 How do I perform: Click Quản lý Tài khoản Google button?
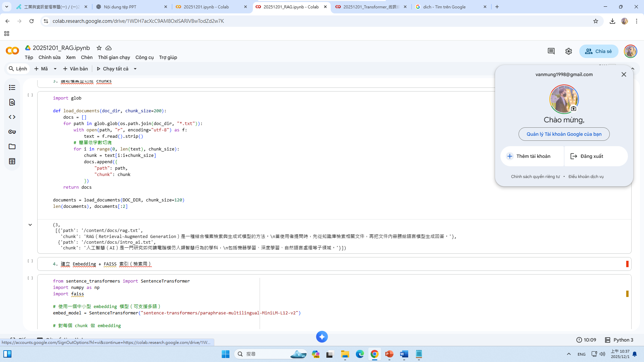click(x=564, y=134)
